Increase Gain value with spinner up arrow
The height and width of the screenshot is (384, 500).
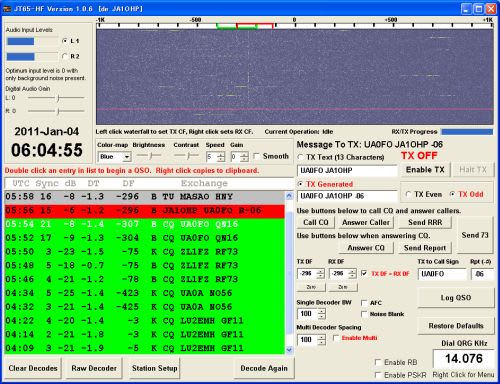245,154
